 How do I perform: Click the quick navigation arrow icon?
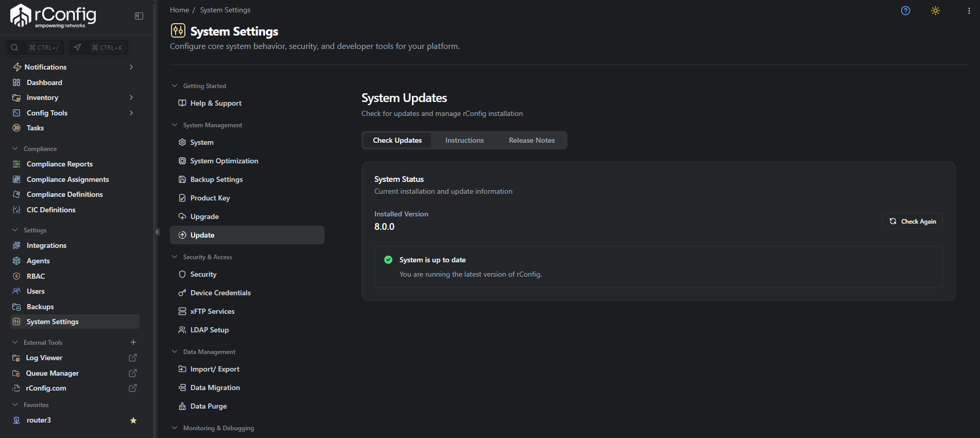pyautogui.click(x=77, y=47)
